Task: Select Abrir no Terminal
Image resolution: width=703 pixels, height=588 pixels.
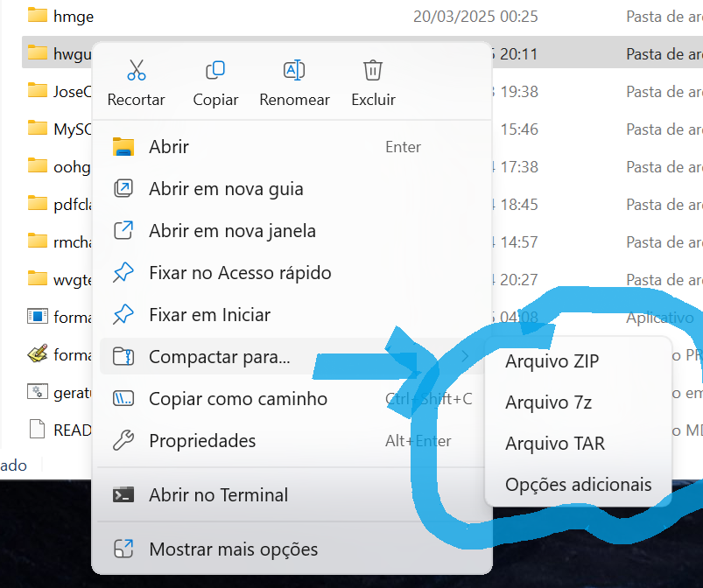Action: pyautogui.click(x=292, y=495)
